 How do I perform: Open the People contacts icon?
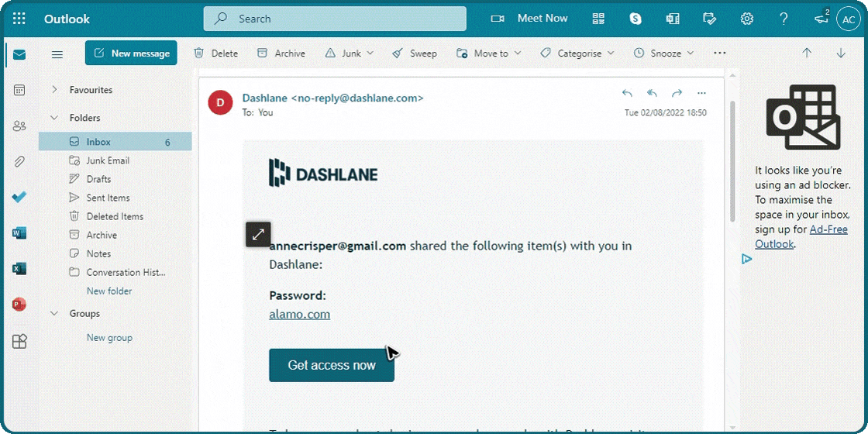click(x=19, y=126)
